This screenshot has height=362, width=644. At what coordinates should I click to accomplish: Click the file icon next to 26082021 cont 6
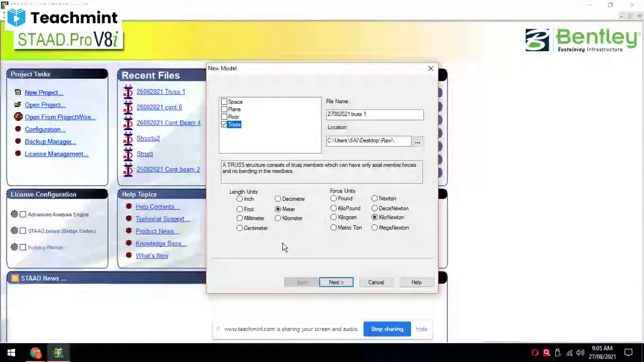pyautogui.click(x=128, y=107)
